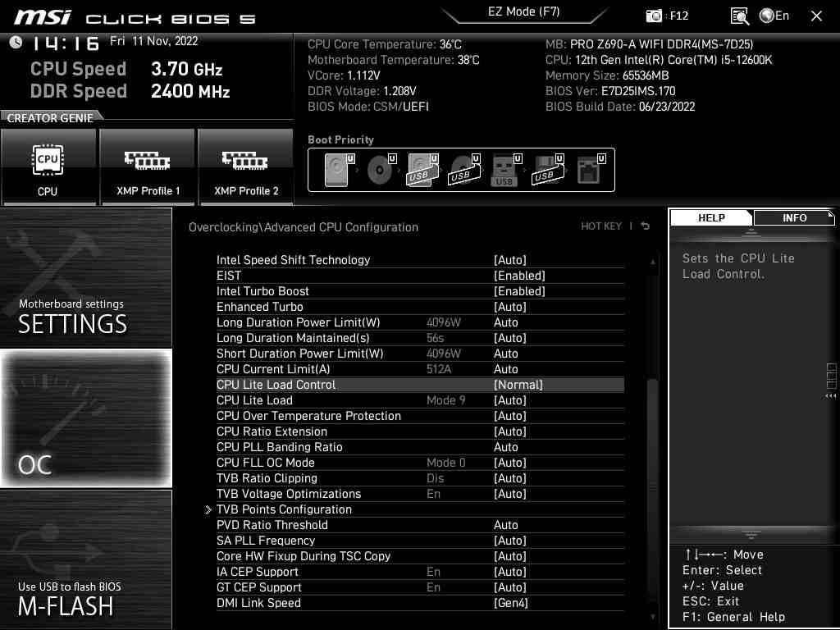Take a screenshot with the F12 camera icon
Screen dimensions: 840x630
point(654,16)
